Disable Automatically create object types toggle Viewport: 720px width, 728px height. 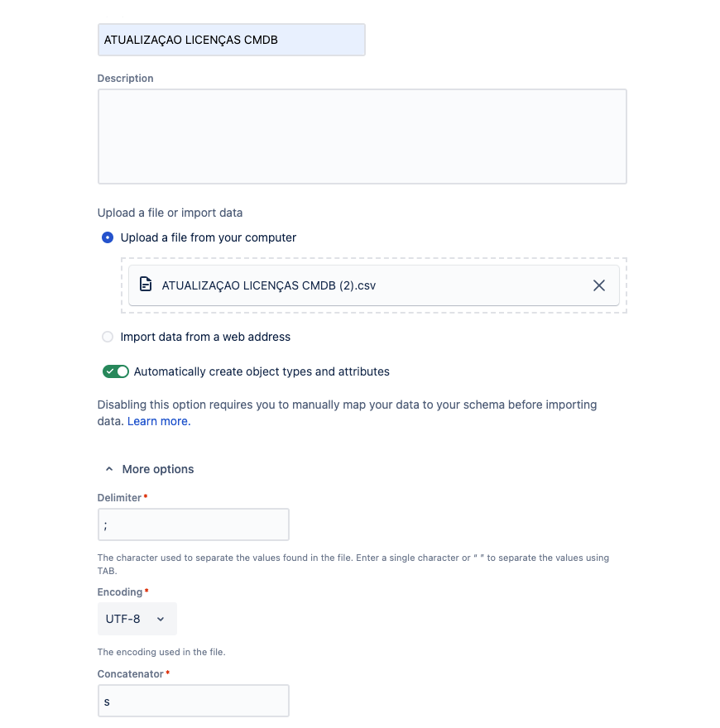click(x=116, y=371)
